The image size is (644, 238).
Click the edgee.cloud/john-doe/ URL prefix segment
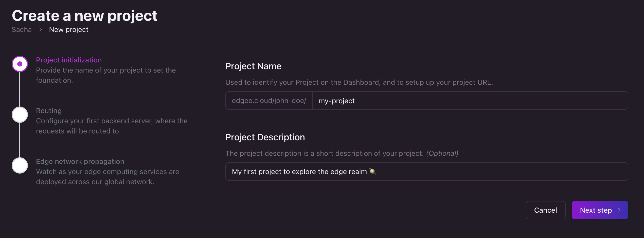(269, 100)
